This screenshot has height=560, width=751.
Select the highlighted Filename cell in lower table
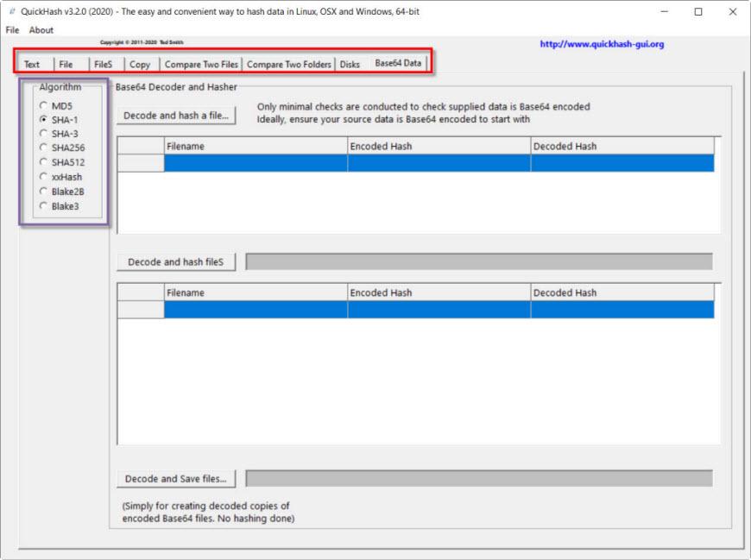click(256, 309)
